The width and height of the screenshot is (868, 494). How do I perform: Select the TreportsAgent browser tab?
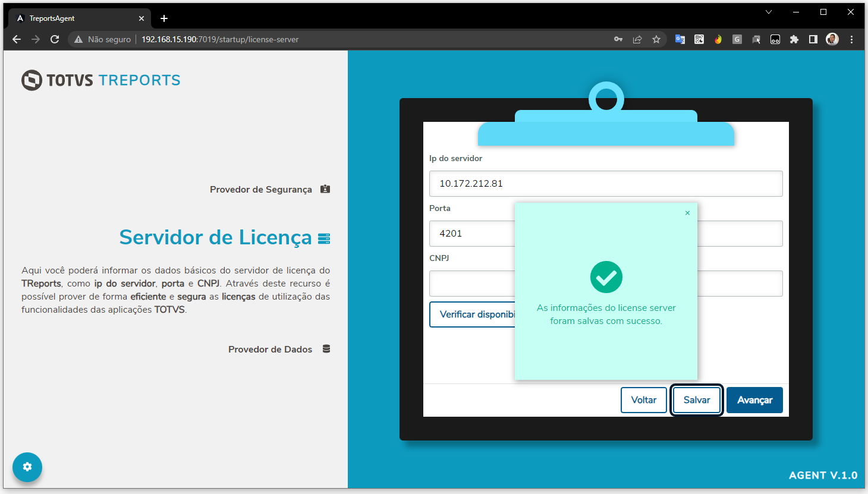pos(80,18)
